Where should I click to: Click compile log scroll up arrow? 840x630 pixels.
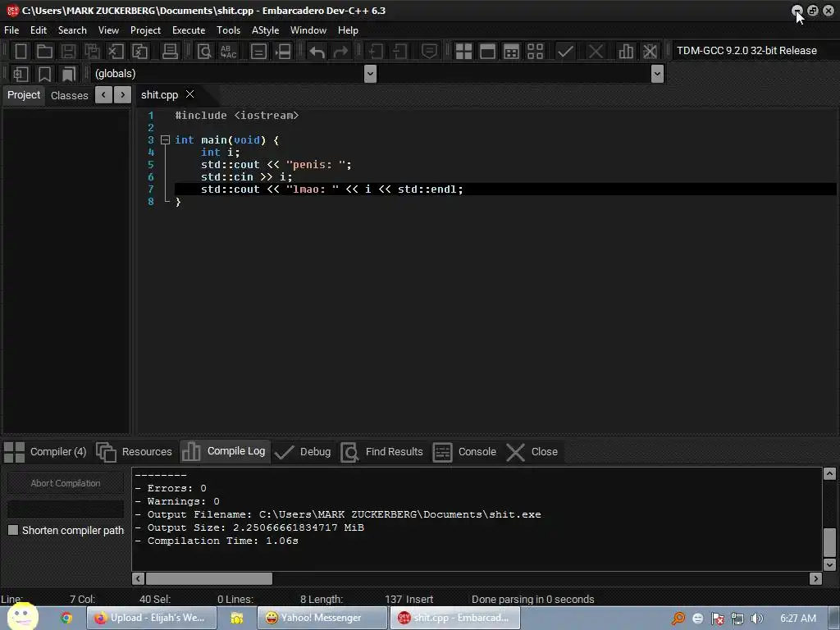[x=829, y=473]
